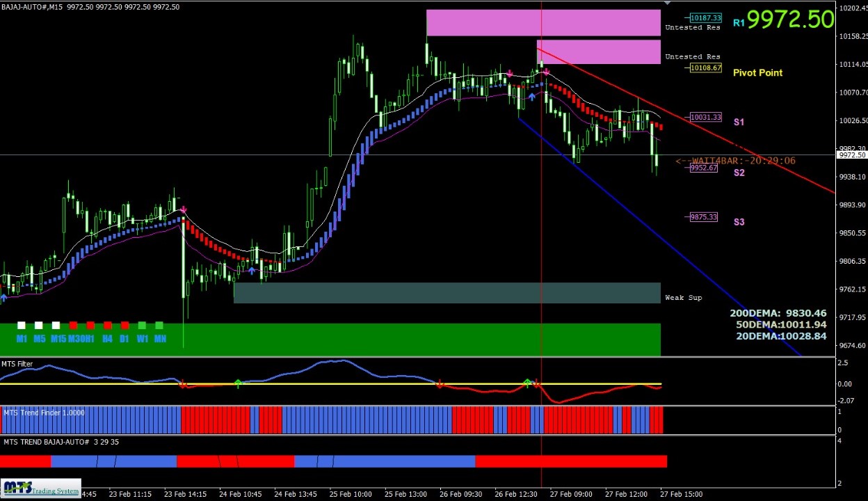The image size is (868, 501).
Task: Click the green W1 timeframe indicator square
Action: 142,326
